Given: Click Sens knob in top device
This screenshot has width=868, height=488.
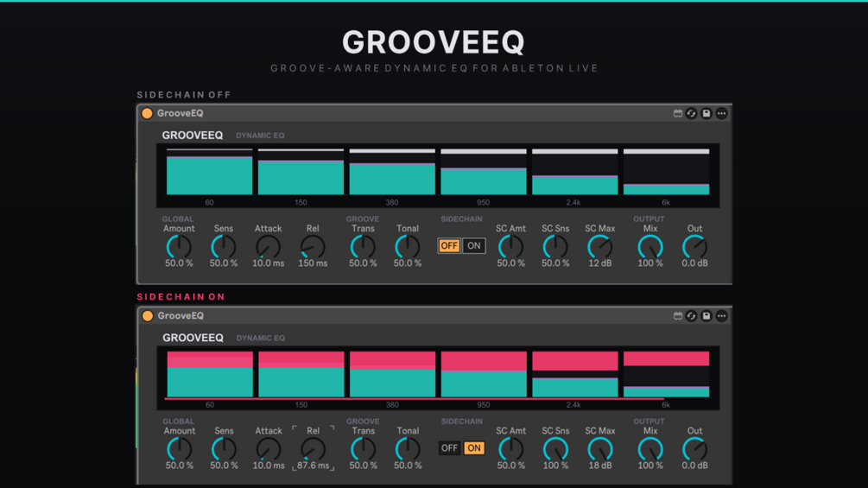Looking at the screenshot, I should tap(224, 247).
